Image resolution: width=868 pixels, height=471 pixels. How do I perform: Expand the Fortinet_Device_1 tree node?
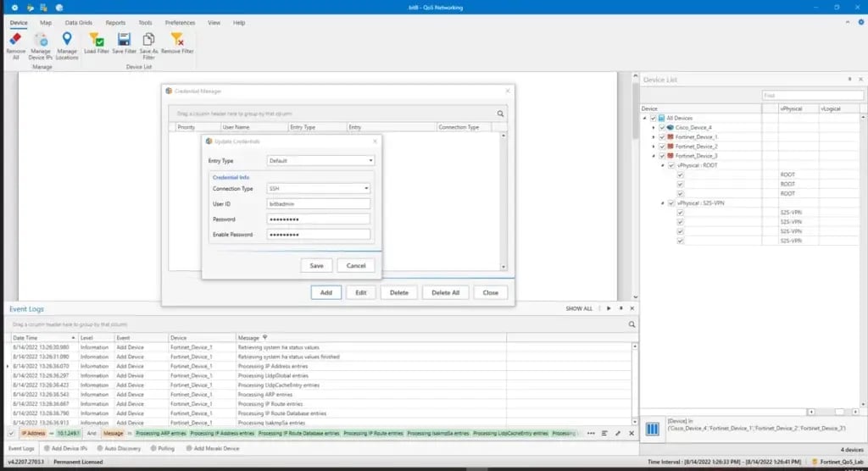click(653, 136)
